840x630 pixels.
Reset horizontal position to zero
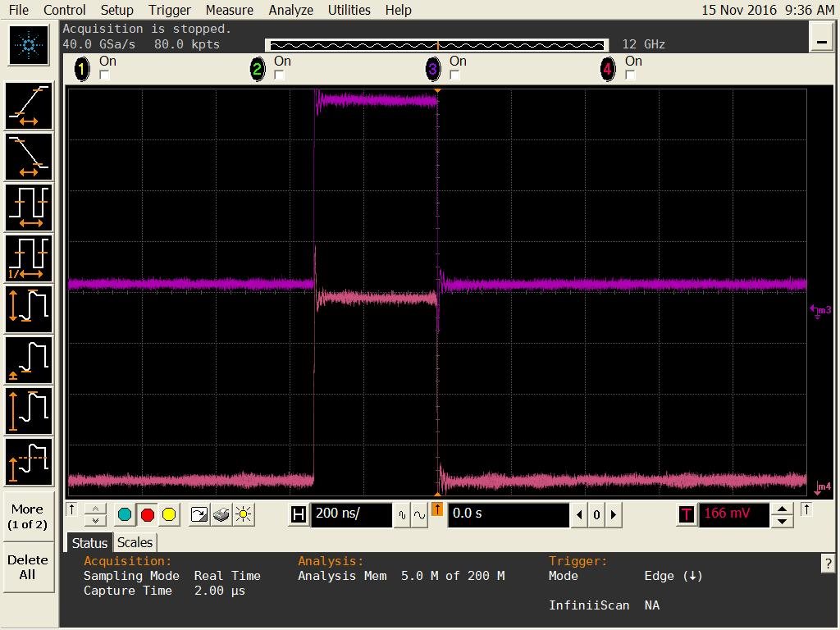(x=596, y=515)
